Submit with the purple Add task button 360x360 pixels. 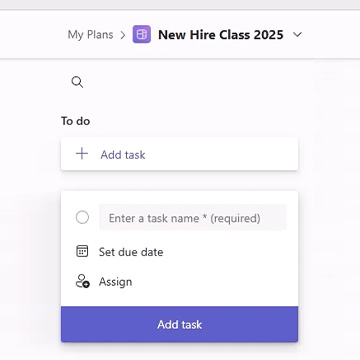point(179,324)
